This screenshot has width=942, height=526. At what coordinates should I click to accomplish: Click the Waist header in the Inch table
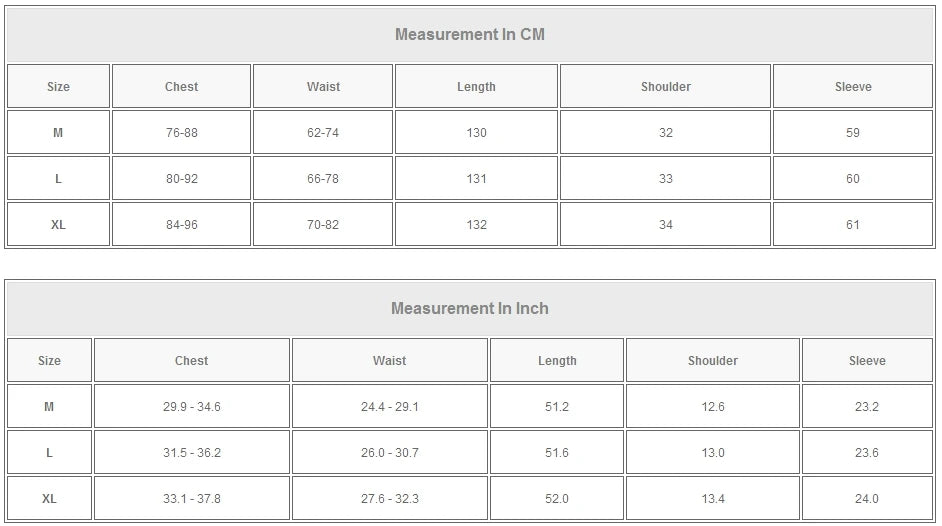(389, 361)
